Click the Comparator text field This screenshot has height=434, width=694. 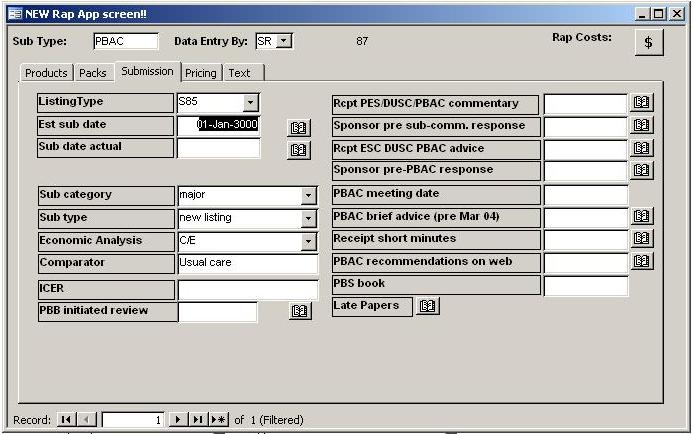coord(247,264)
